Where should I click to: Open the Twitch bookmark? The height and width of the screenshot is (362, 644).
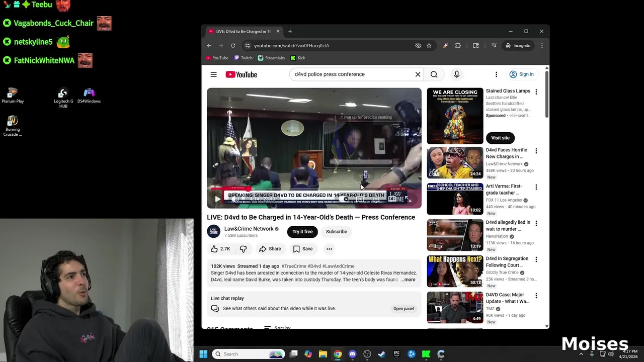click(x=244, y=58)
